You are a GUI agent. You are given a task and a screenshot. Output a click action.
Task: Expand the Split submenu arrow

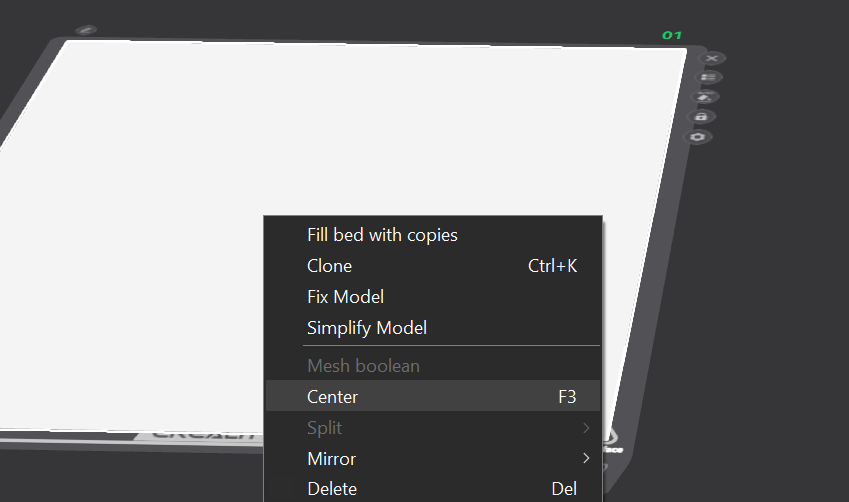tap(586, 428)
